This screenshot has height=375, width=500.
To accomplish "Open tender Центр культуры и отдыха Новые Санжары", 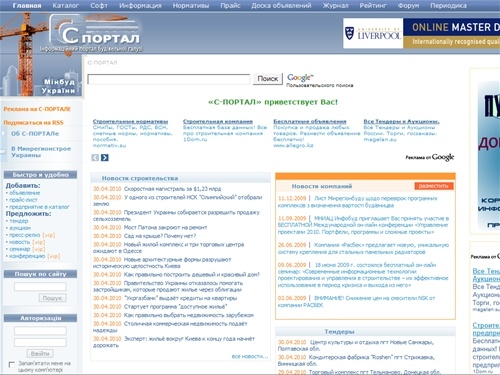I will pyautogui.click(x=356, y=345).
